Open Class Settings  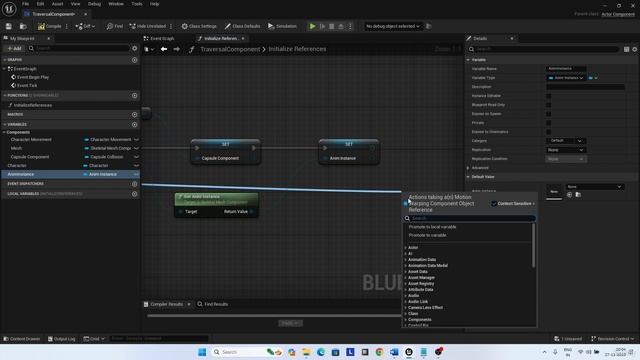[199, 26]
